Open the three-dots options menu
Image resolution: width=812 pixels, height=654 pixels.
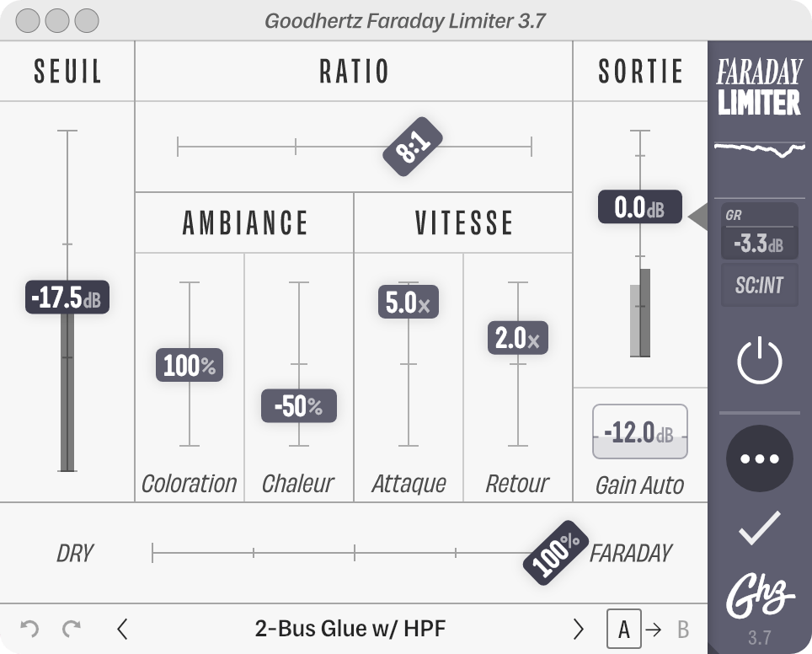click(x=759, y=458)
